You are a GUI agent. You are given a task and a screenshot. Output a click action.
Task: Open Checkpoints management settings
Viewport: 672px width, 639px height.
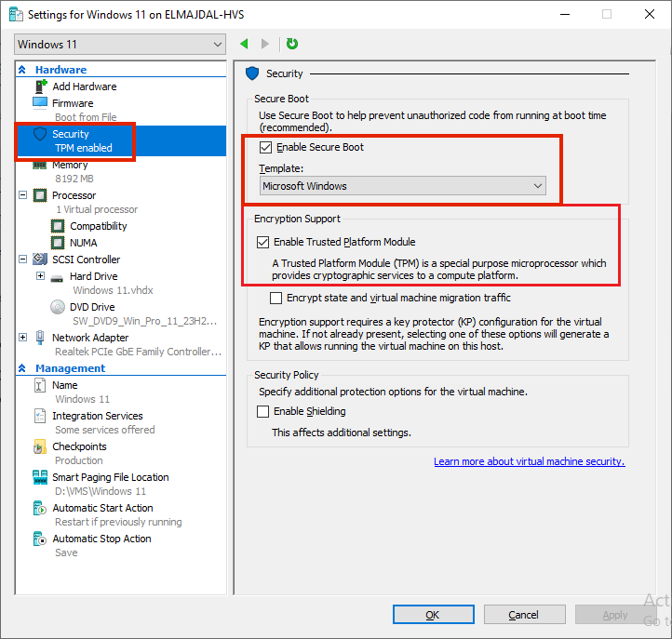coord(79,446)
